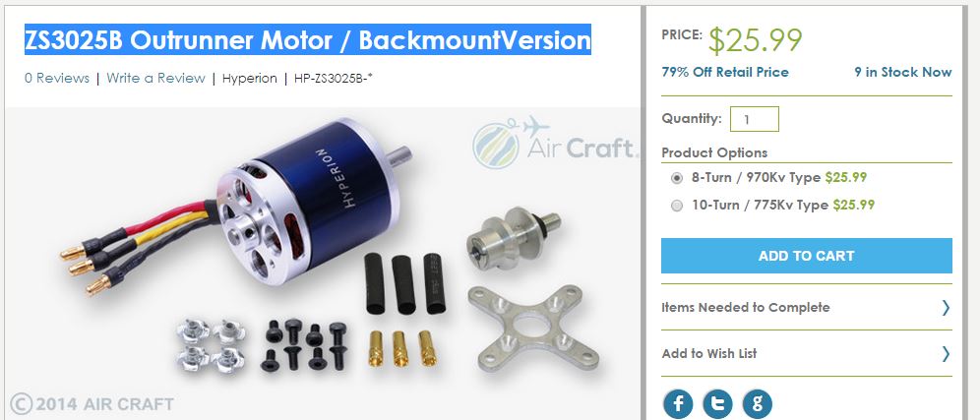Select the 10-Turn / 775Kv Type option
The image size is (980, 420).
point(676,206)
